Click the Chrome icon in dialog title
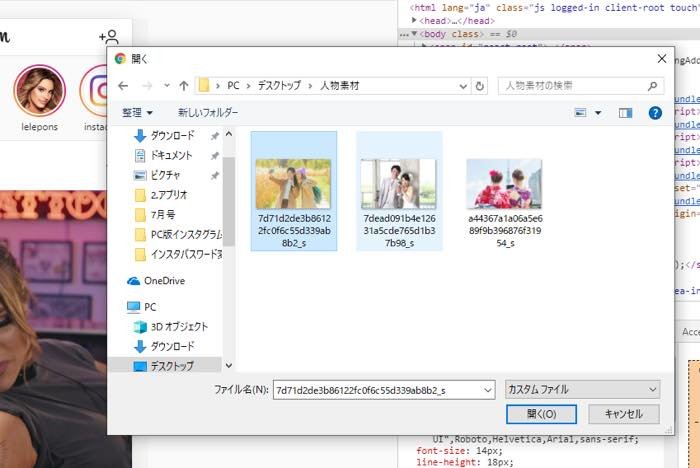 [x=120, y=58]
